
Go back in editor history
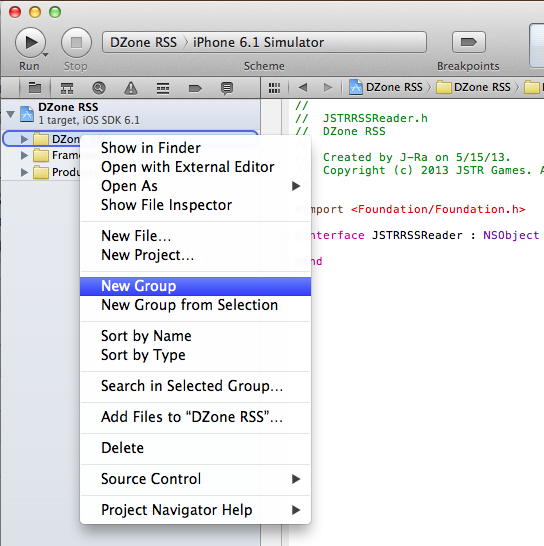point(303,87)
